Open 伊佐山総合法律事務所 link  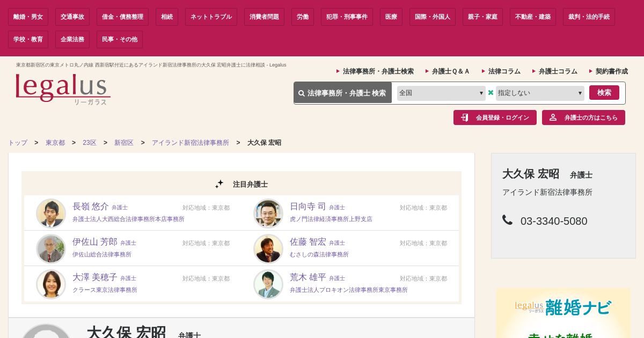(102, 254)
